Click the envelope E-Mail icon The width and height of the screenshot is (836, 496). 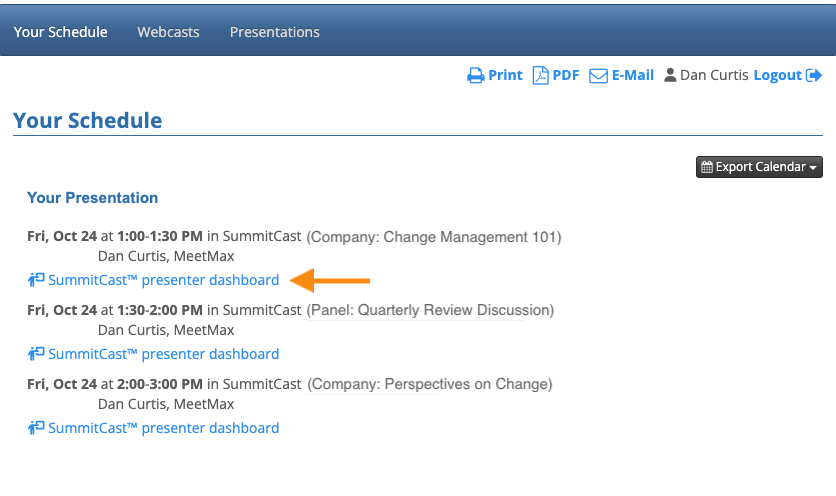click(598, 76)
